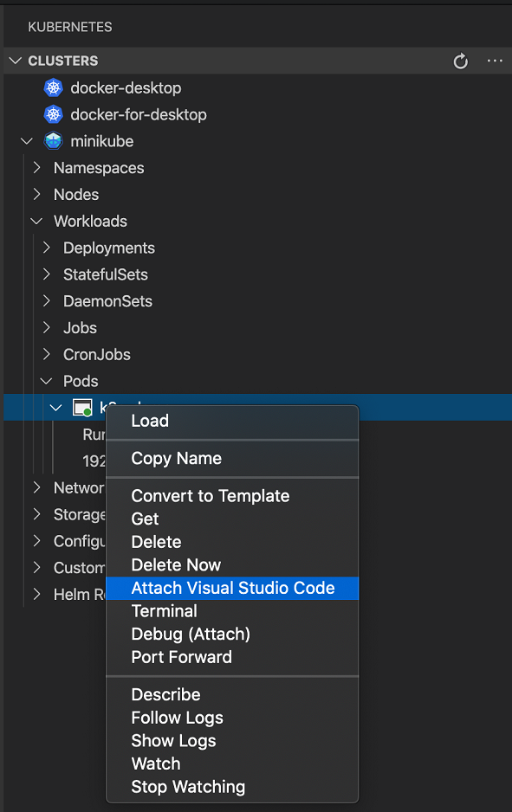Refresh the Clusters list
512x812 pixels.
click(x=459, y=61)
